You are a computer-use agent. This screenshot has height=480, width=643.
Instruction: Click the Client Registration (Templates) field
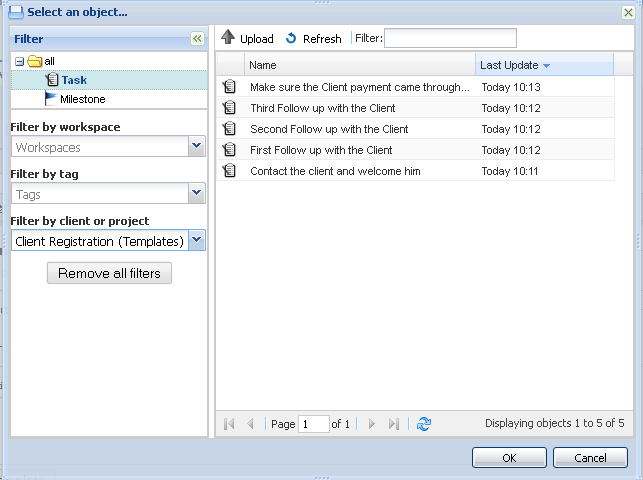pyautogui.click(x=100, y=241)
